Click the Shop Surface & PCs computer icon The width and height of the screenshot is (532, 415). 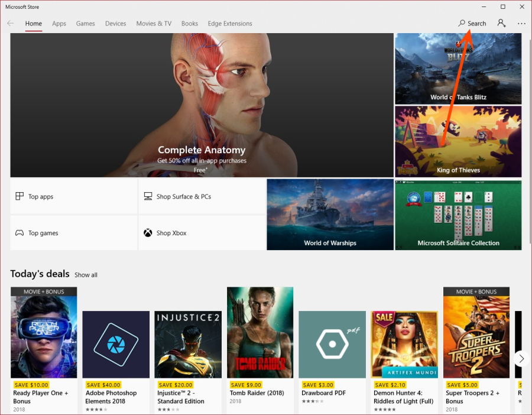click(148, 196)
